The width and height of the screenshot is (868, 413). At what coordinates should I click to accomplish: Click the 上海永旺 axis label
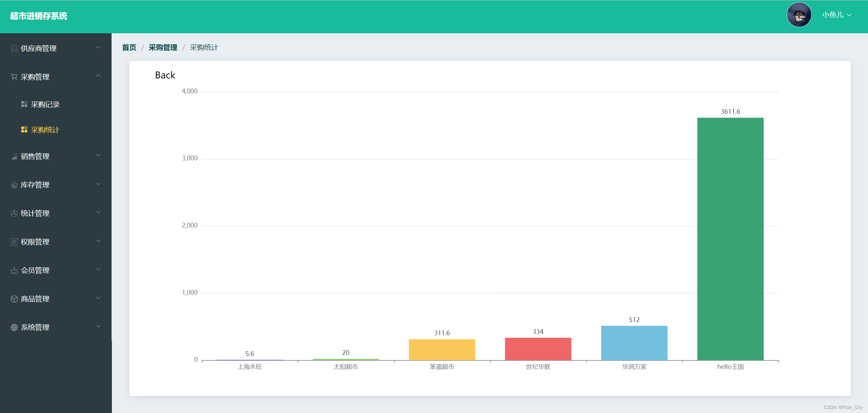[250, 367]
